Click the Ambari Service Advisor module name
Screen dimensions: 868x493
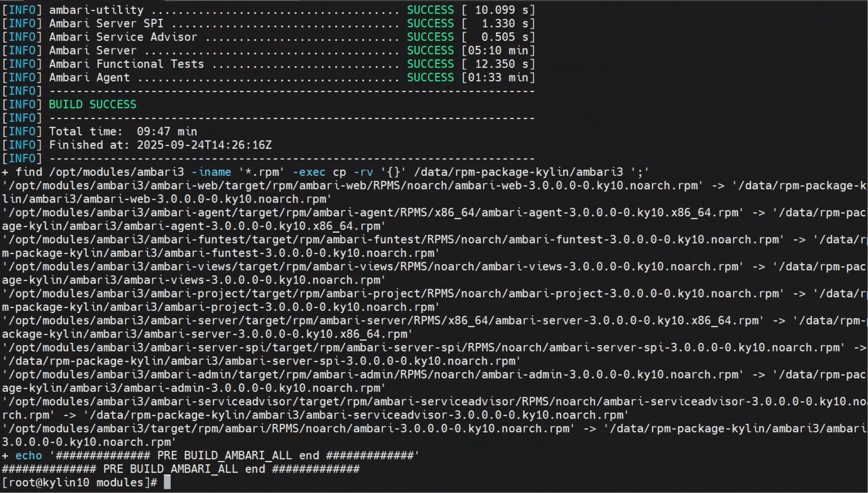tap(123, 37)
